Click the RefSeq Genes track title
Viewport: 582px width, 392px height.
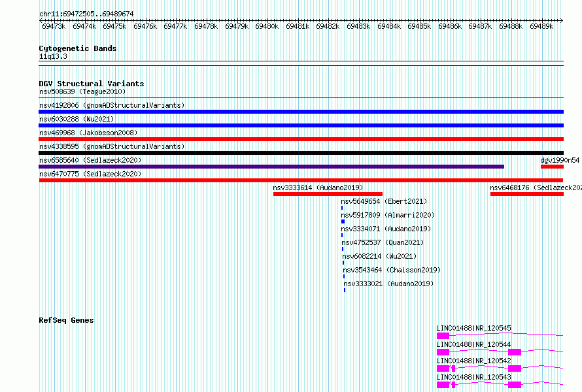66,320
